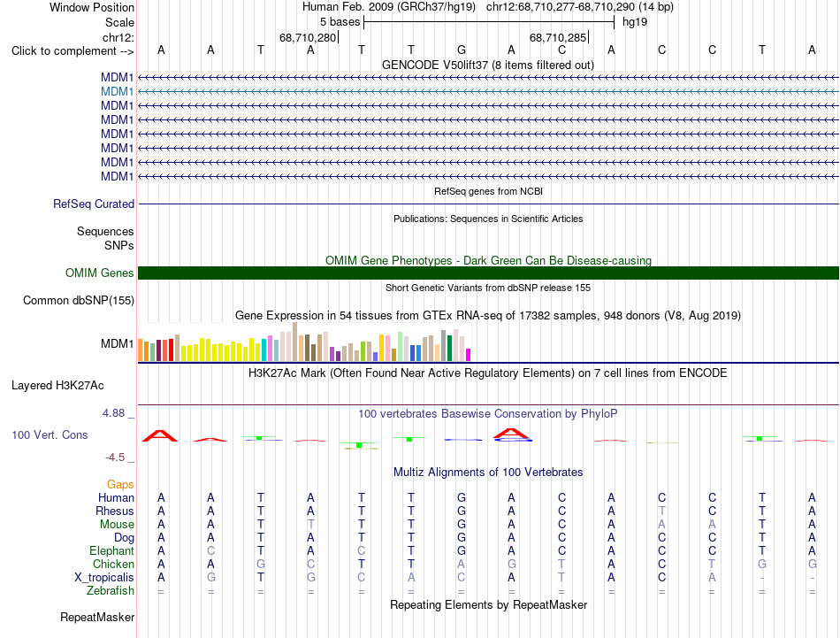Click the 4.88 PhyloP maximum value
Viewport: 840px width, 638px height.
[x=113, y=413]
